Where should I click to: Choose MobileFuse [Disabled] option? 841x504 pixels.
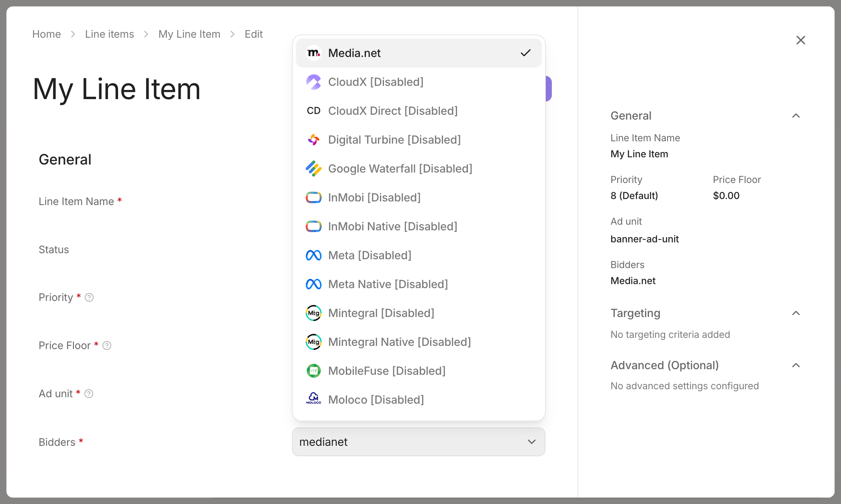click(419, 371)
